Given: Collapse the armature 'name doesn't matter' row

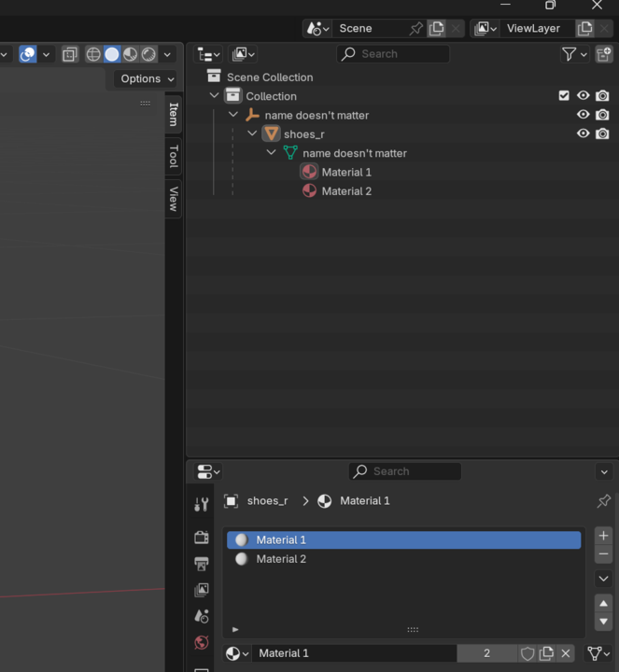Looking at the screenshot, I should 233,115.
